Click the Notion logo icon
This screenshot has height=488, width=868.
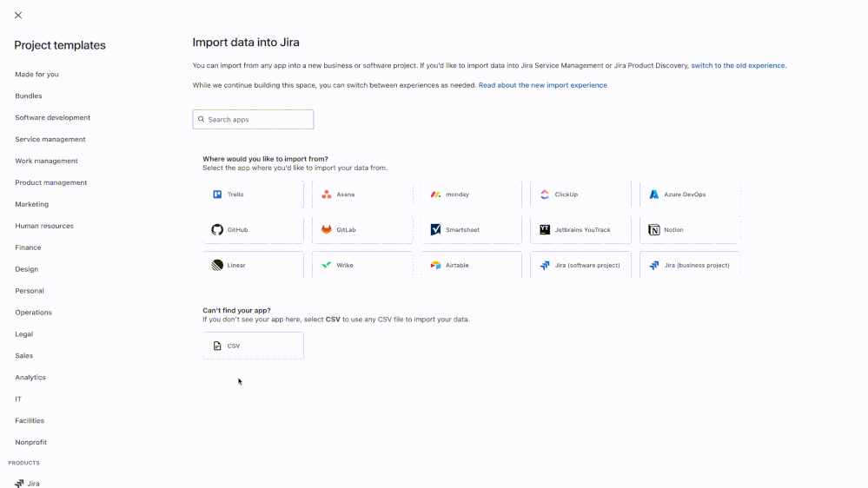pyautogui.click(x=653, y=229)
